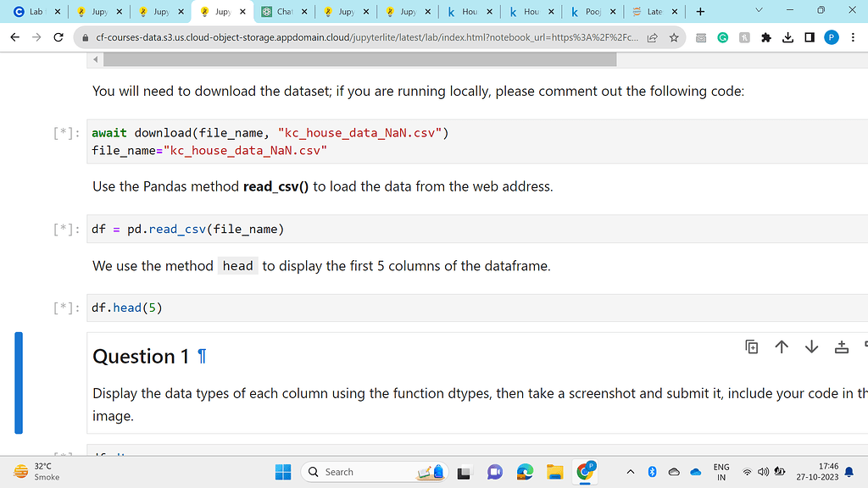The image size is (868, 488).
Task: Switch to the Lab browser tab
Action: coord(31,12)
